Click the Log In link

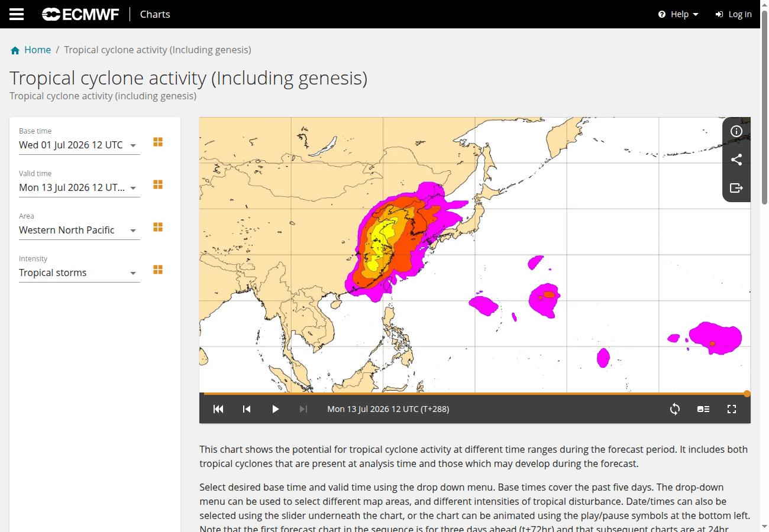(734, 14)
